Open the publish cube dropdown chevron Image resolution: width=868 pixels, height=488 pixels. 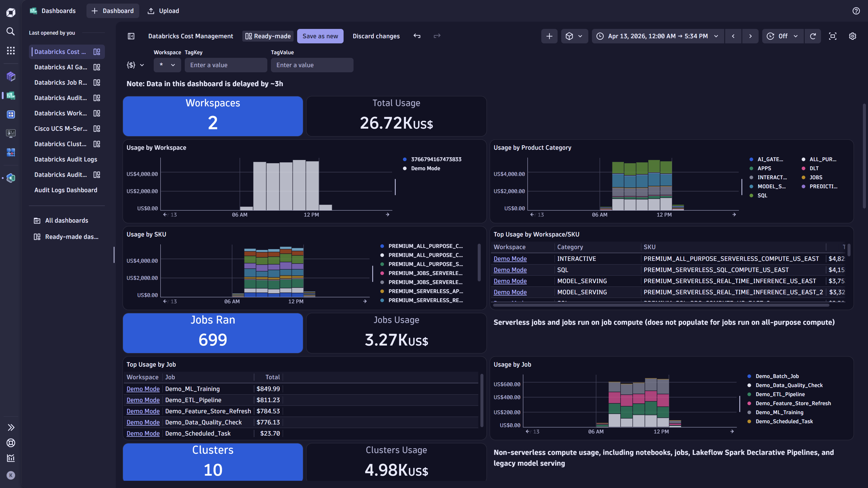pyautogui.click(x=580, y=36)
